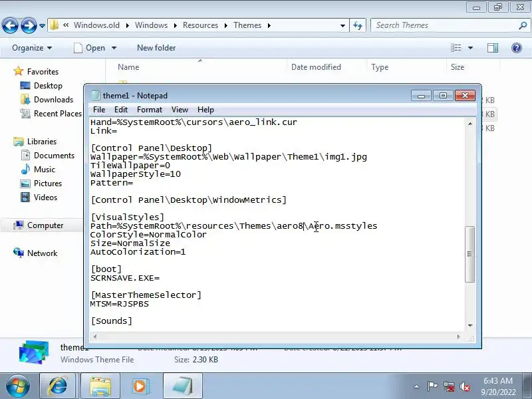Select Network in the navigation pane
The width and height of the screenshot is (532, 399).
[x=42, y=253]
